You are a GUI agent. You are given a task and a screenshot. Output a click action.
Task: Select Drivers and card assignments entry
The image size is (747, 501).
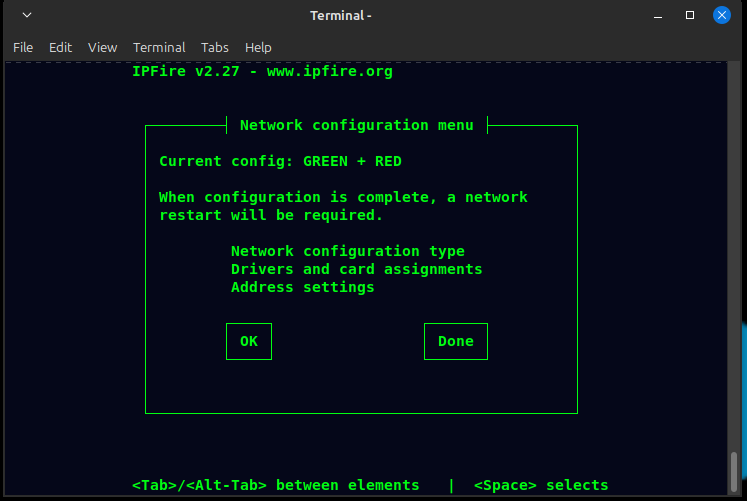[356, 269]
